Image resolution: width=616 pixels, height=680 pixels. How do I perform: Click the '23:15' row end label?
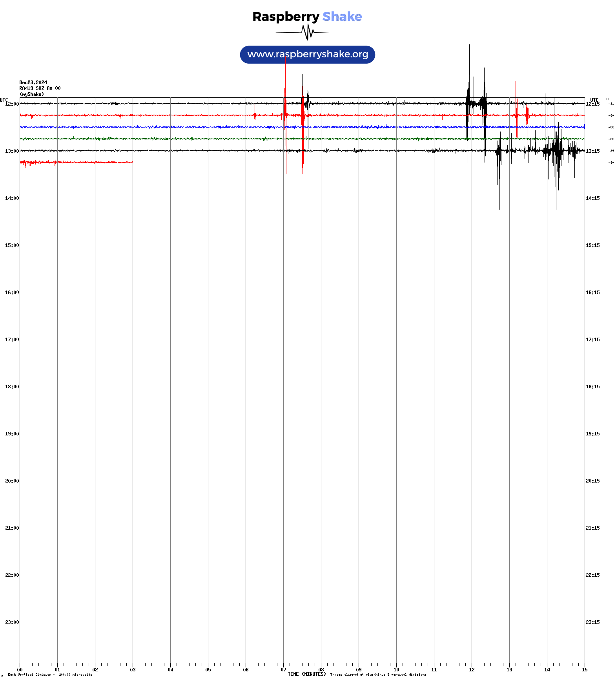[x=593, y=622]
